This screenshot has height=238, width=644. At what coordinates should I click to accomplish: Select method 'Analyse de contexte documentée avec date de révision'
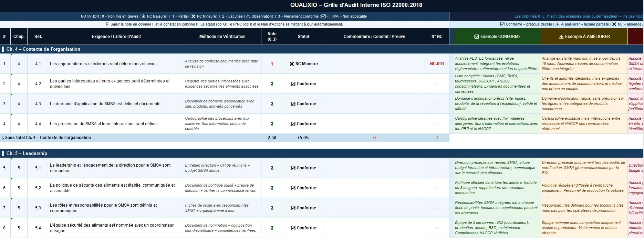(222, 64)
